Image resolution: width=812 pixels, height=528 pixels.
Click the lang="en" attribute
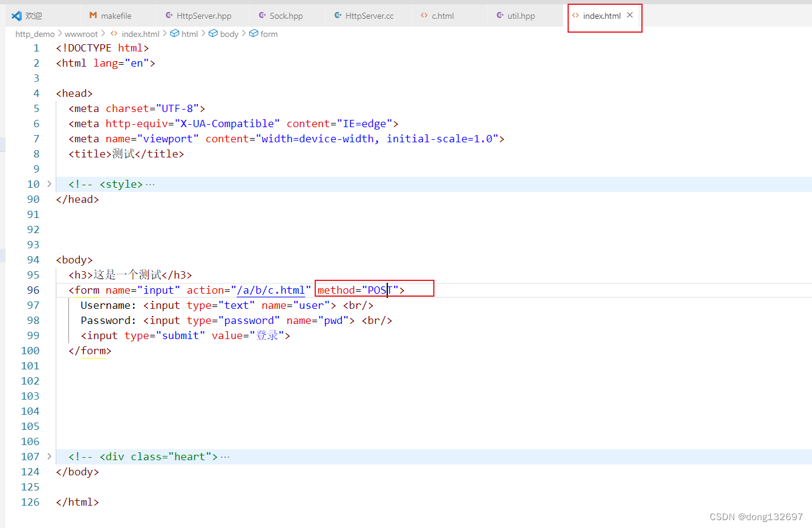(x=121, y=63)
